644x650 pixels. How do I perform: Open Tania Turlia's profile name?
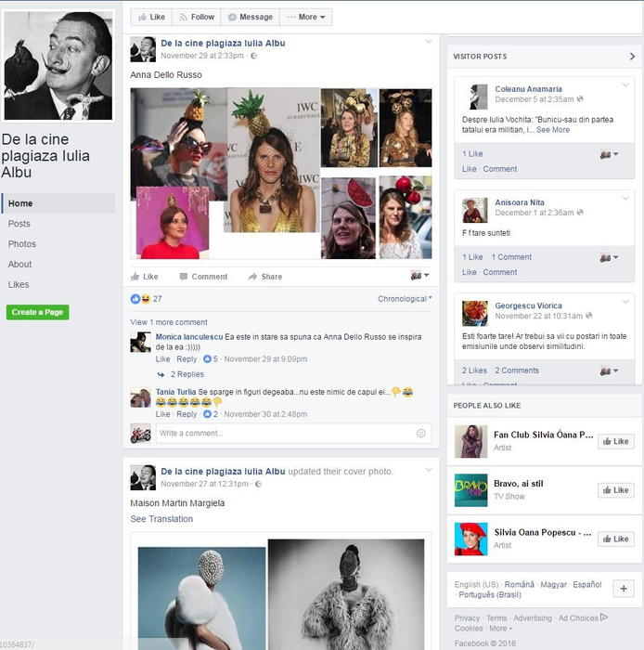click(175, 392)
